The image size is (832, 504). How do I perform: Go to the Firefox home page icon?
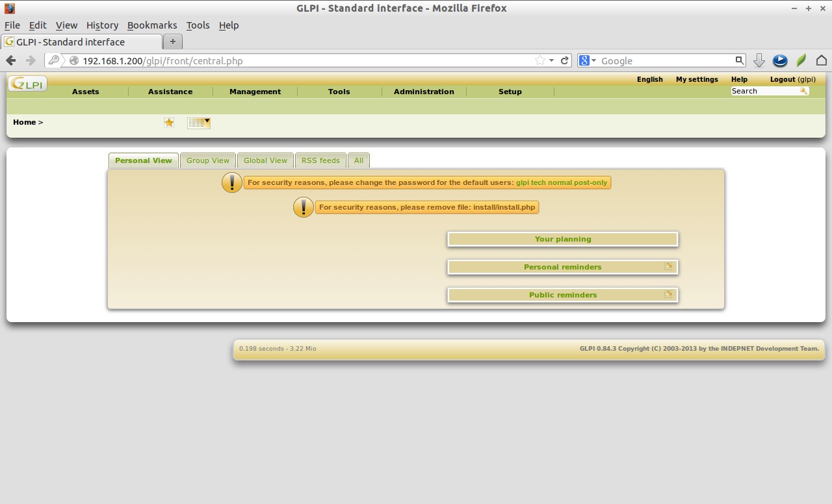coord(822,60)
